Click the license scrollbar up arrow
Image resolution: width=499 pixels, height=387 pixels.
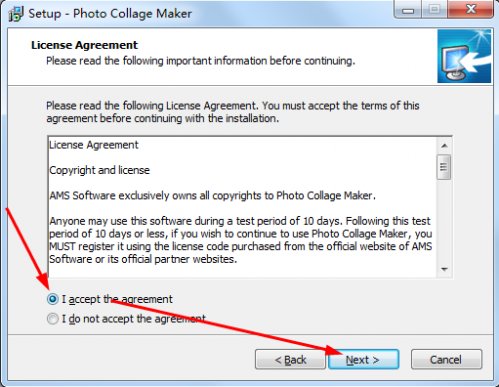coord(444,146)
